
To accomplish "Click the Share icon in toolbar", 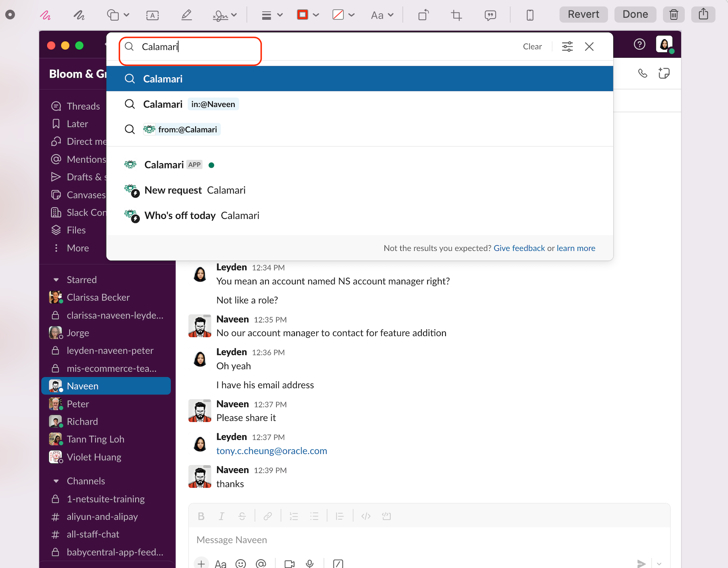I will (x=703, y=15).
